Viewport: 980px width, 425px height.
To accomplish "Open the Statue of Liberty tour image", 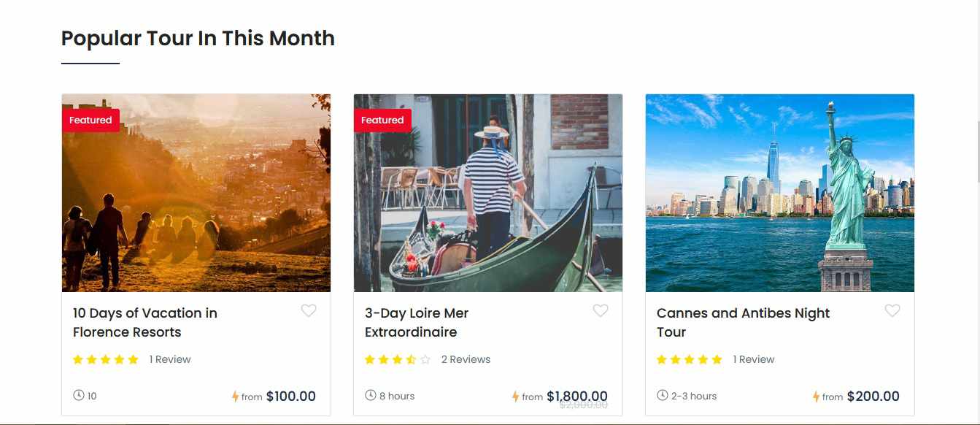I will point(779,193).
